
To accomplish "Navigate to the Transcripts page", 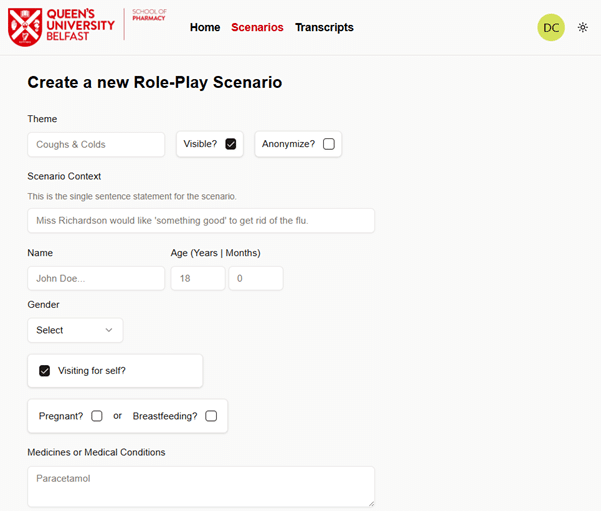I will click(x=324, y=28).
